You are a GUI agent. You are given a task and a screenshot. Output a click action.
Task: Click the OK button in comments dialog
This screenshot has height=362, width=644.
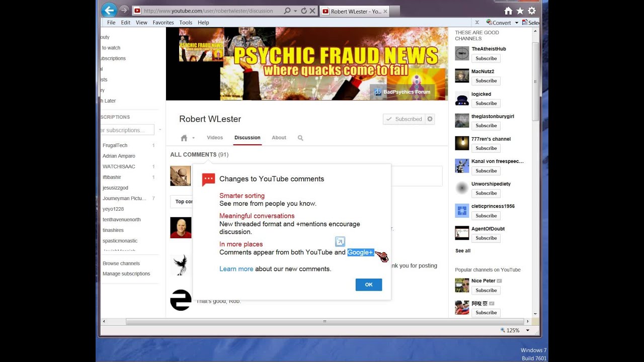pyautogui.click(x=369, y=285)
